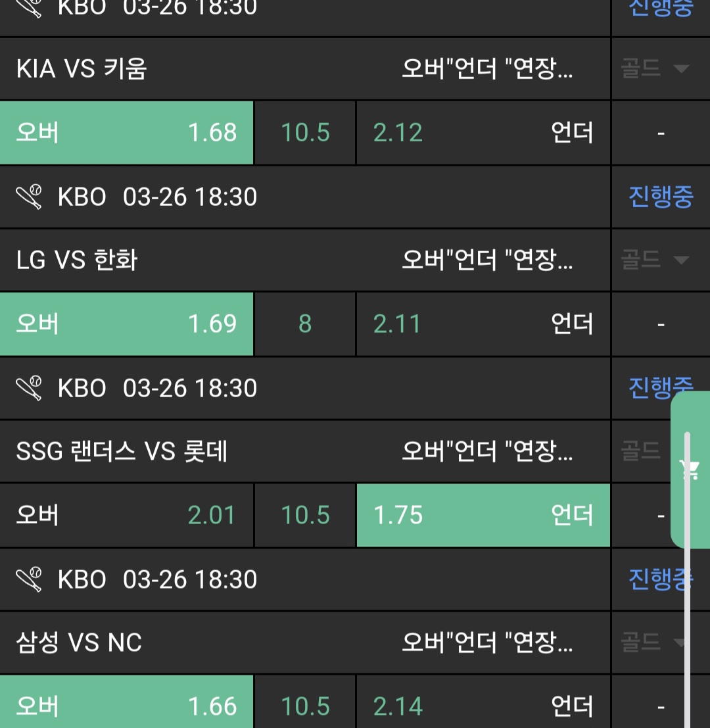Viewport: 710px width, 728px height.
Task: Select 언더 2.14 for 삼성 VS NC
Action: click(x=483, y=706)
